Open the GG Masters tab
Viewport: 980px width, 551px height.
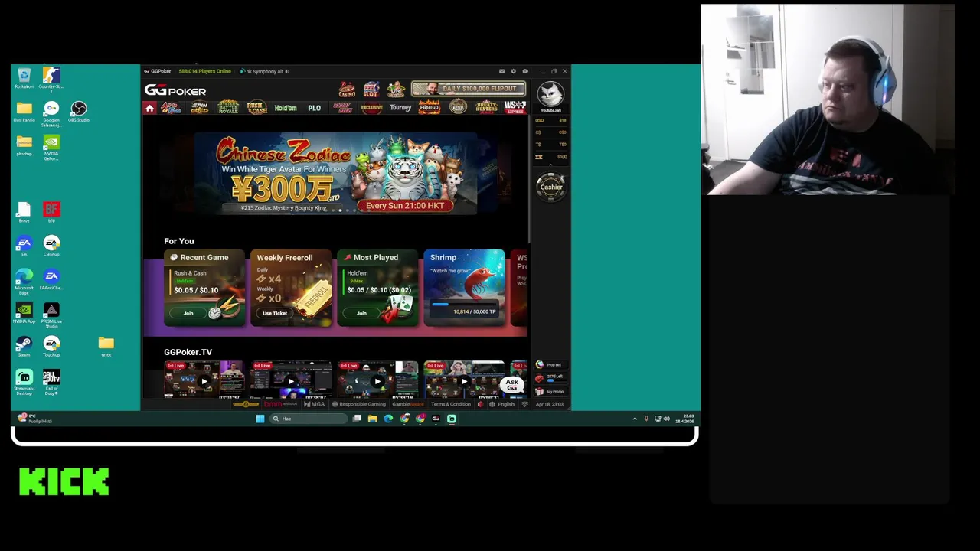458,107
